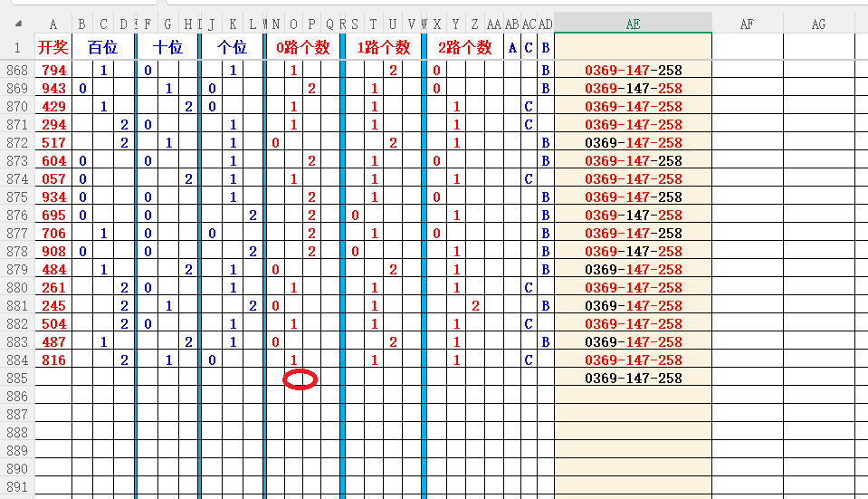
Task: Select row 891 header
Action: click(x=17, y=487)
